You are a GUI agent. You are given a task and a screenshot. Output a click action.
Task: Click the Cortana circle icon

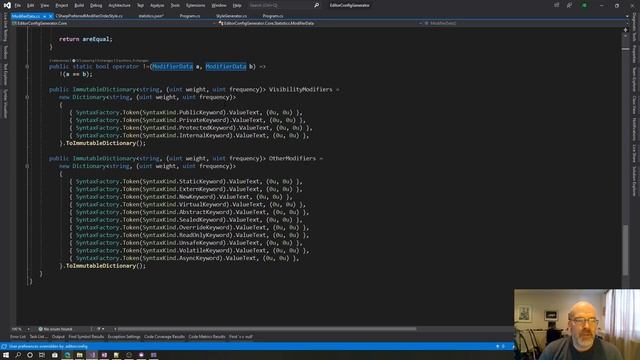tap(30, 355)
